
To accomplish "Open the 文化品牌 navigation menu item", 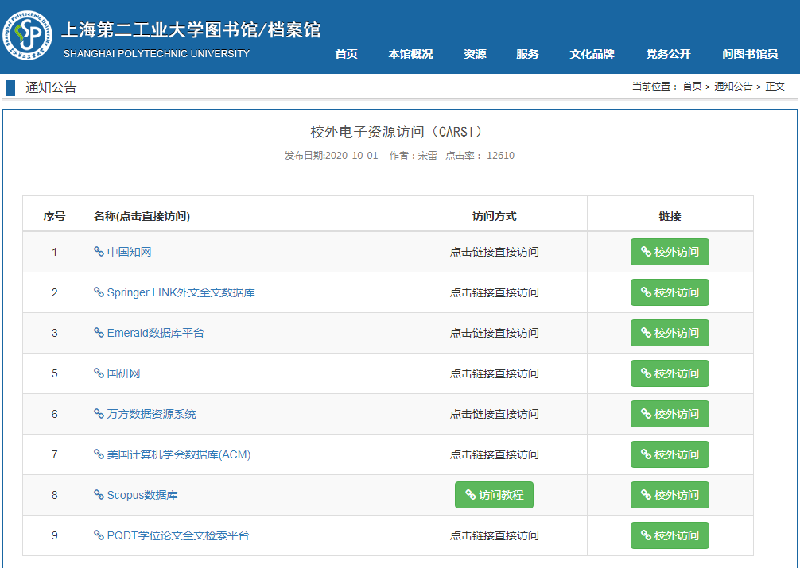I will [x=592, y=54].
